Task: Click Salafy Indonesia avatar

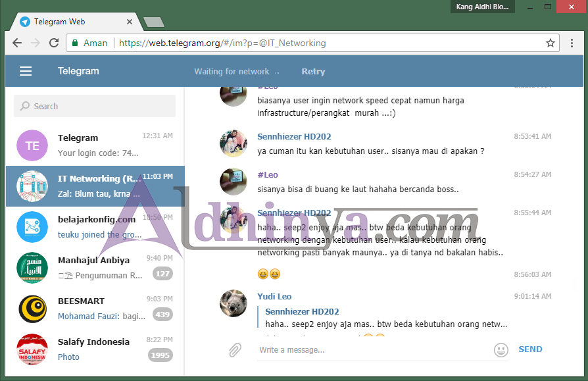Action: click(x=32, y=349)
